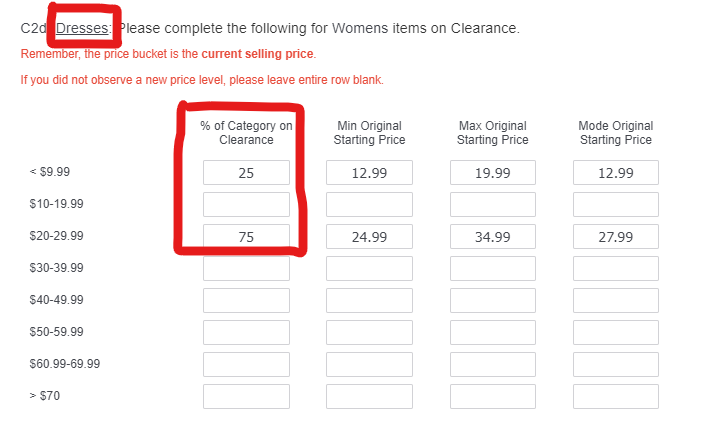Click % on Clearance field for $50-59.99
Image resolution: width=713 pixels, height=428 pixels.
coord(246,333)
